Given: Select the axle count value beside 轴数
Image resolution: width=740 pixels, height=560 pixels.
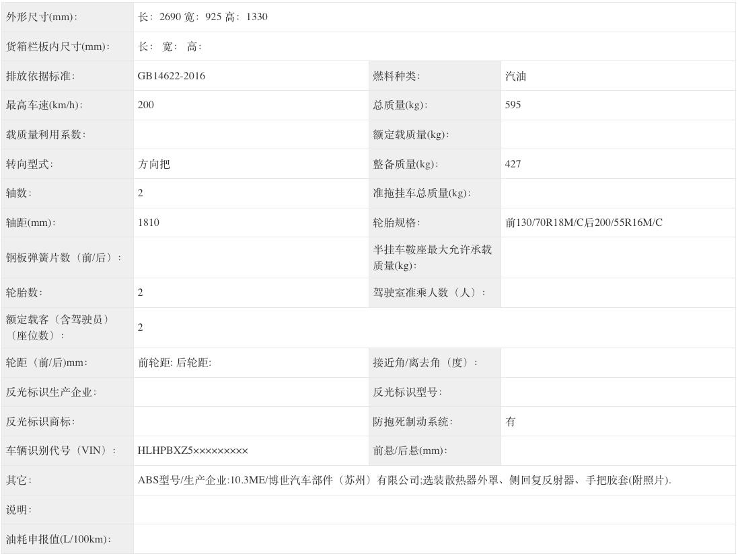Looking at the screenshot, I should point(140,193).
